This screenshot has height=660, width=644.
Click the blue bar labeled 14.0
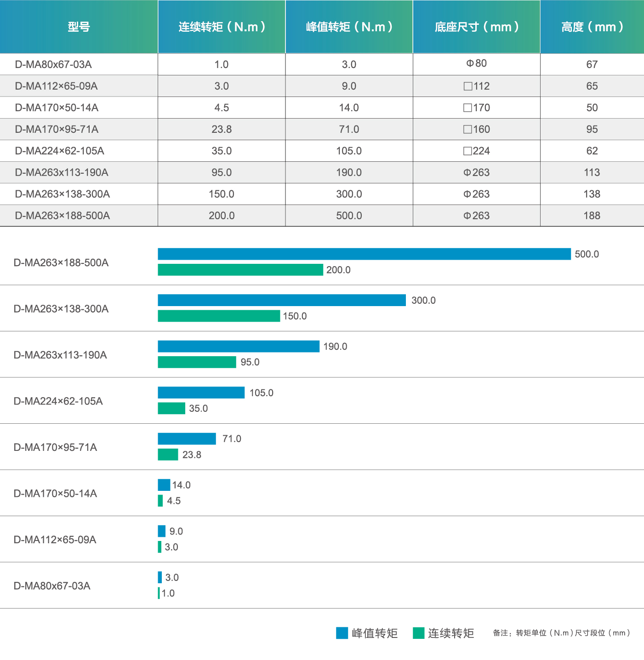[164, 485]
